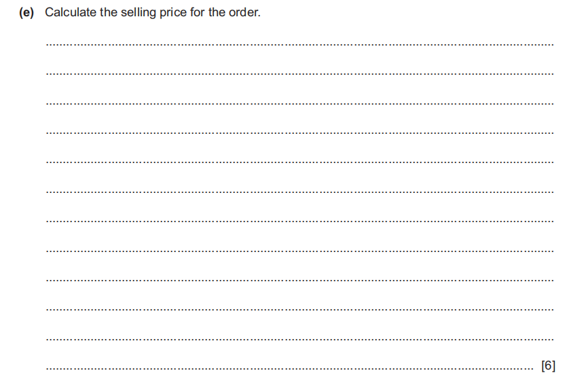580x392 pixels.
Task: Click the word "price" in the question
Action: pyautogui.click(x=171, y=13)
